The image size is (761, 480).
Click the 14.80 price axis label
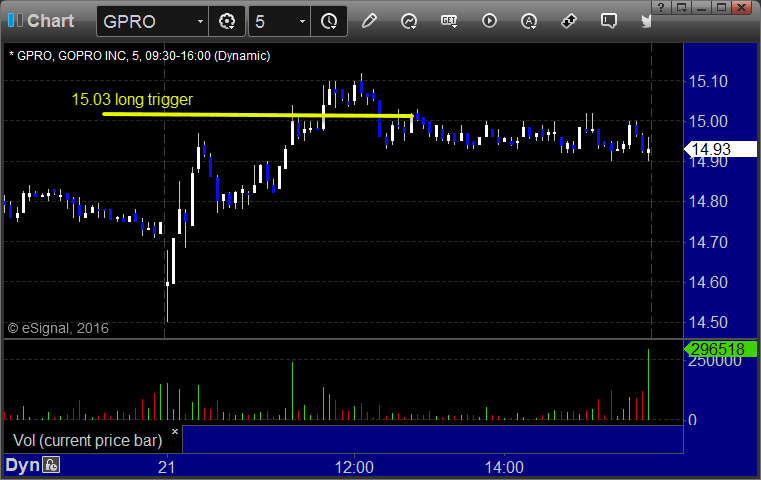point(708,201)
